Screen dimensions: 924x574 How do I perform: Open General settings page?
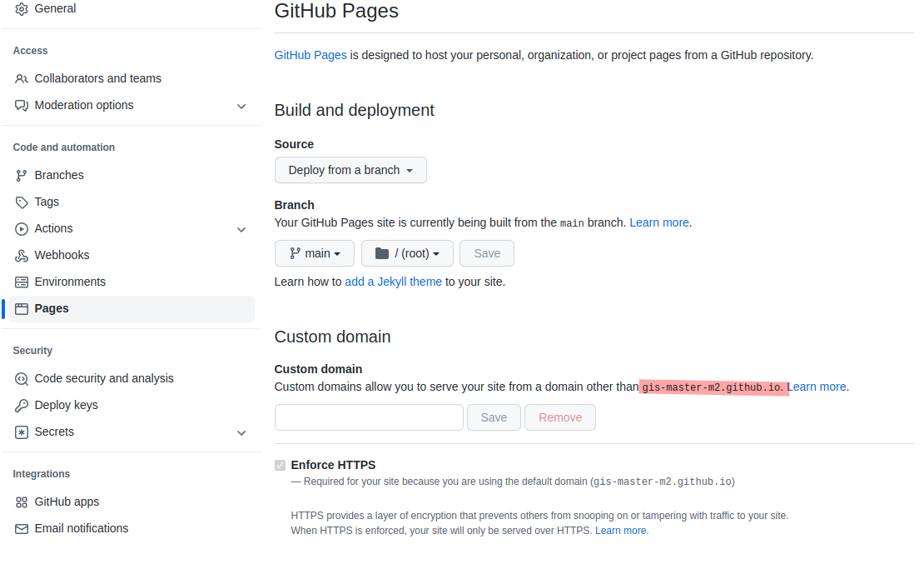tap(56, 8)
